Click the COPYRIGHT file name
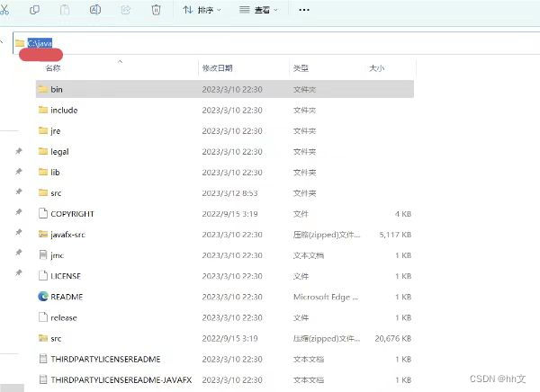540x392 pixels. pos(72,214)
